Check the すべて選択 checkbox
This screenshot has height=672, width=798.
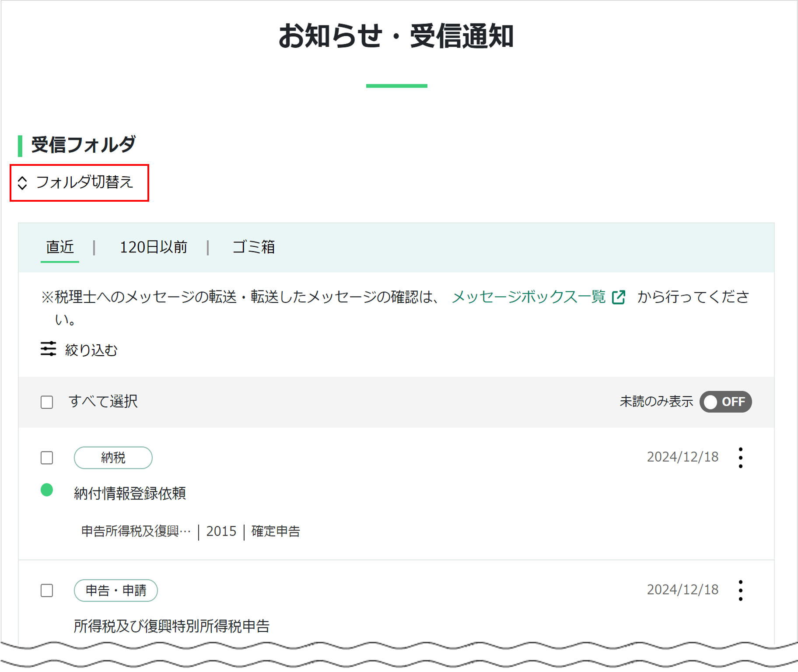click(47, 402)
